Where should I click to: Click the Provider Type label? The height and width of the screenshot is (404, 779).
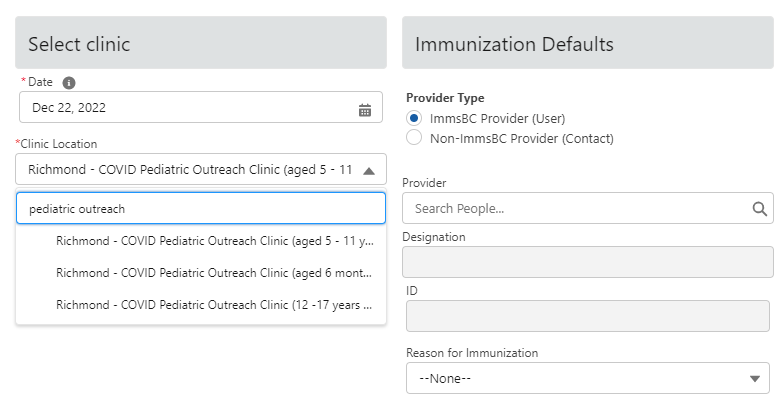point(445,98)
